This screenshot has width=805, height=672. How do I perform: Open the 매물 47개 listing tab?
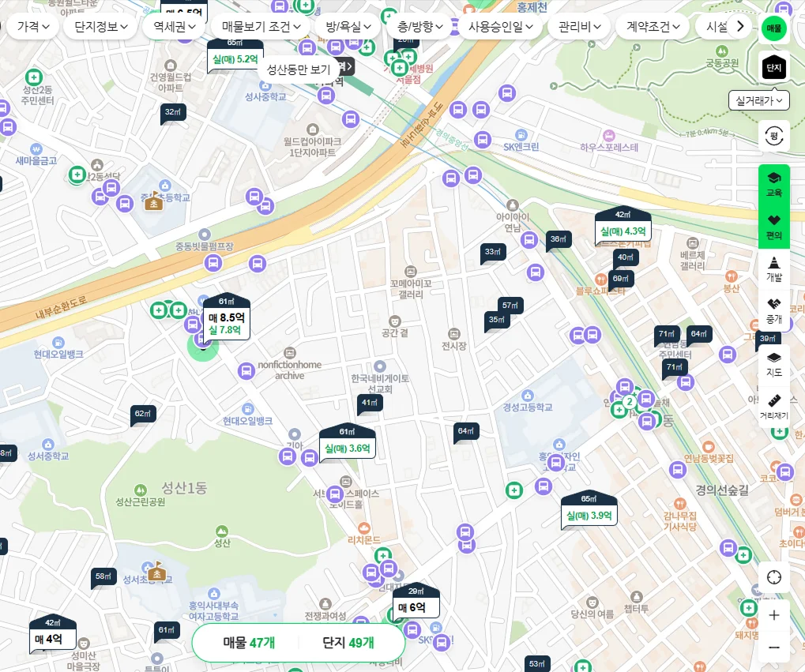[249, 642]
